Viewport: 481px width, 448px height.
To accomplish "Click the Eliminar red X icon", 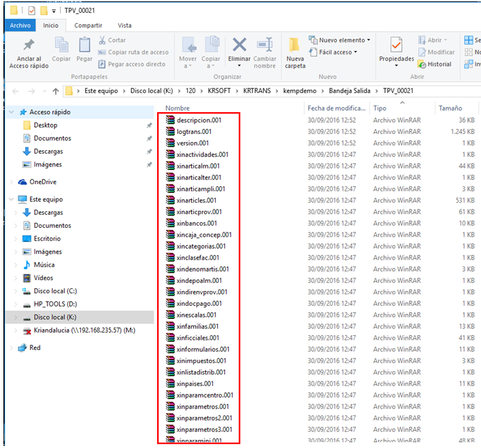I will (239, 46).
